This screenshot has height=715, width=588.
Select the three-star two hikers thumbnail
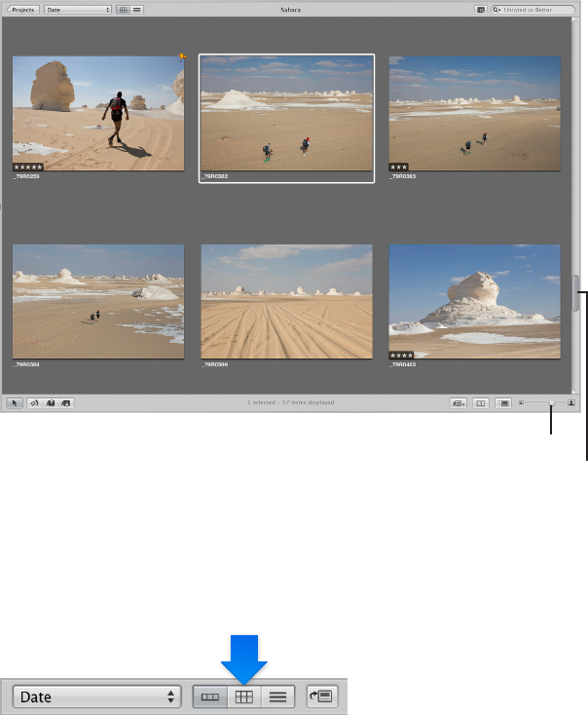(x=474, y=114)
